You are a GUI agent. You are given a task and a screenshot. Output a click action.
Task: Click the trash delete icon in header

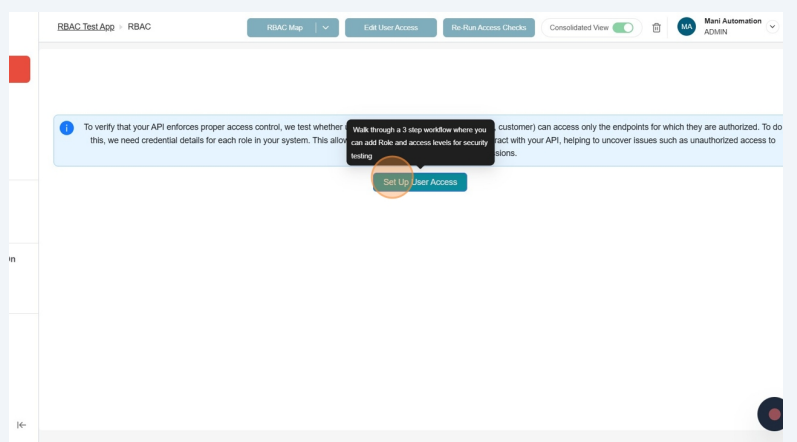(656, 28)
